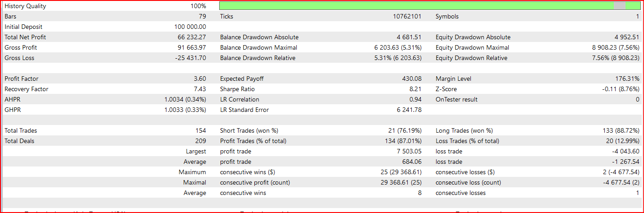Select the Ticks count 10762101

[407, 17]
